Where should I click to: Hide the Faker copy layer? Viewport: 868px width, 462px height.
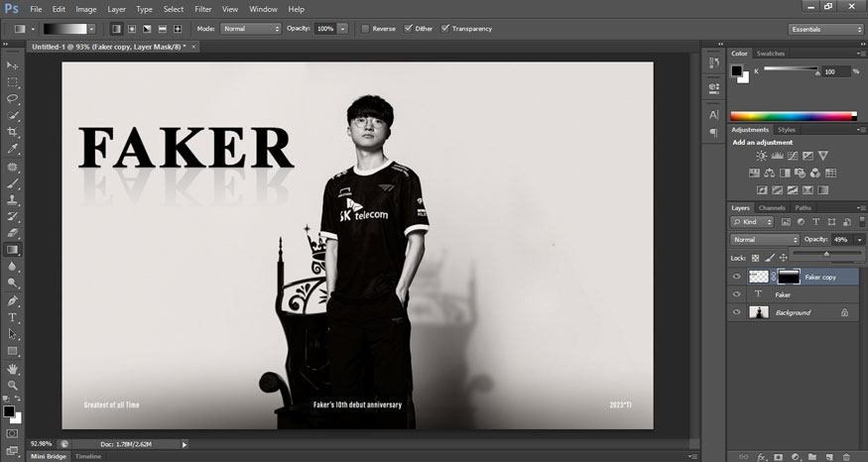736,277
